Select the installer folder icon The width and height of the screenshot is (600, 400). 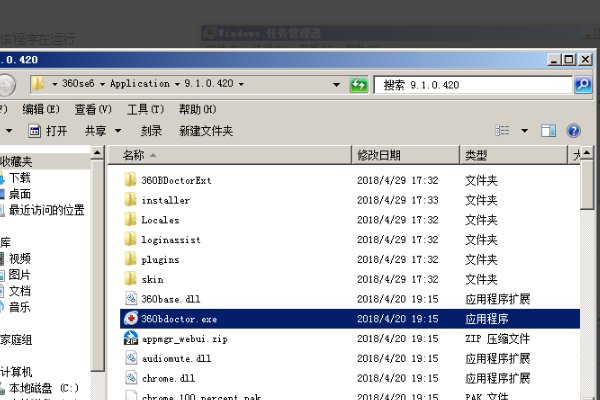130,199
